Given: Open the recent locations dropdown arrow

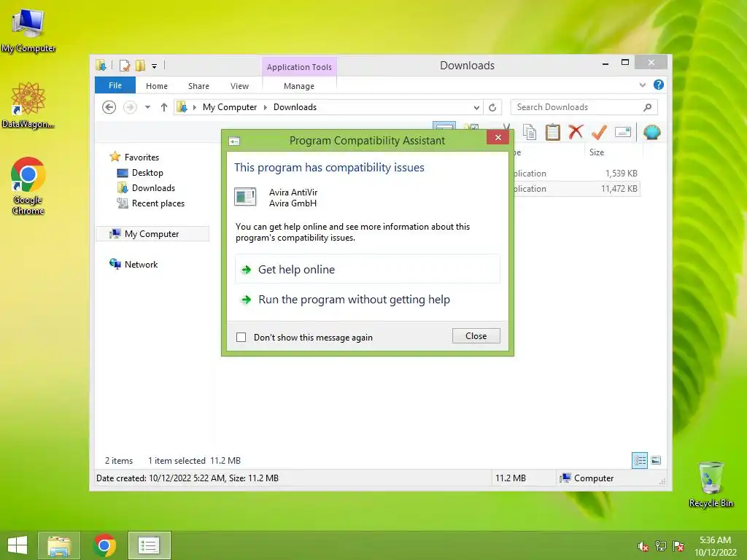Looking at the screenshot, I should click(147, 107).
